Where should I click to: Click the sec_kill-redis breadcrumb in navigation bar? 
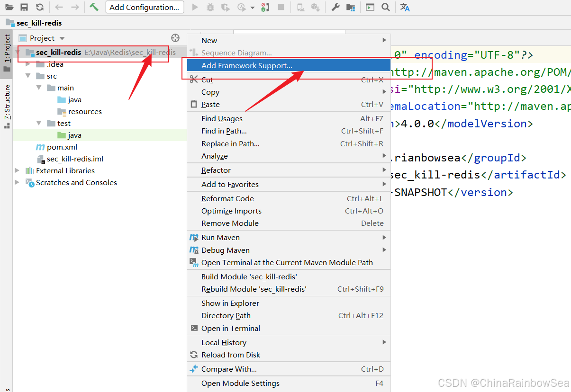[x=39, y=23]
